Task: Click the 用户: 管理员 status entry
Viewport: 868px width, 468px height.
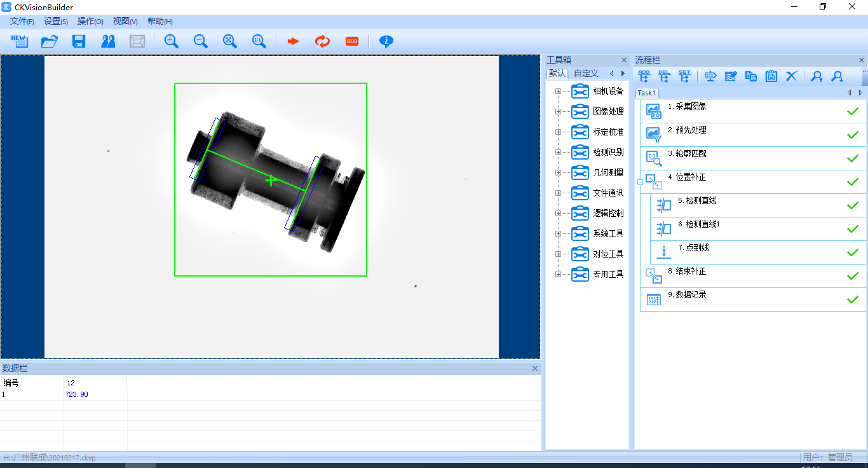Action: [828, 457]
